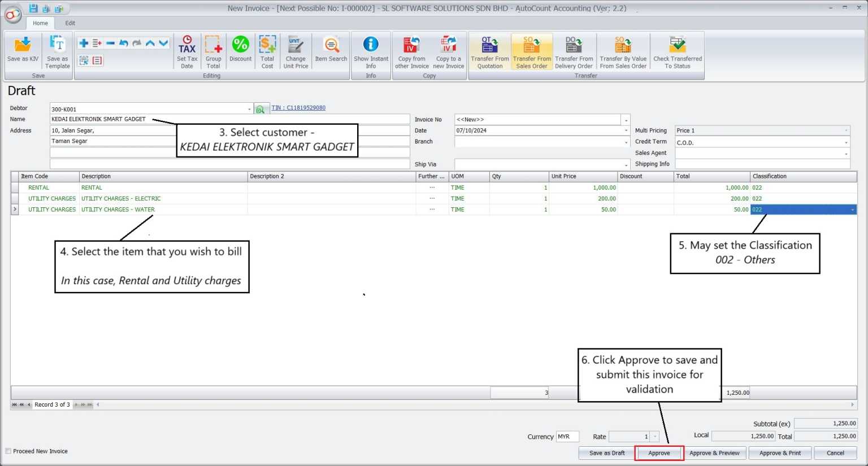Click the Cancel button
The image size is (868, 466).
835,453
